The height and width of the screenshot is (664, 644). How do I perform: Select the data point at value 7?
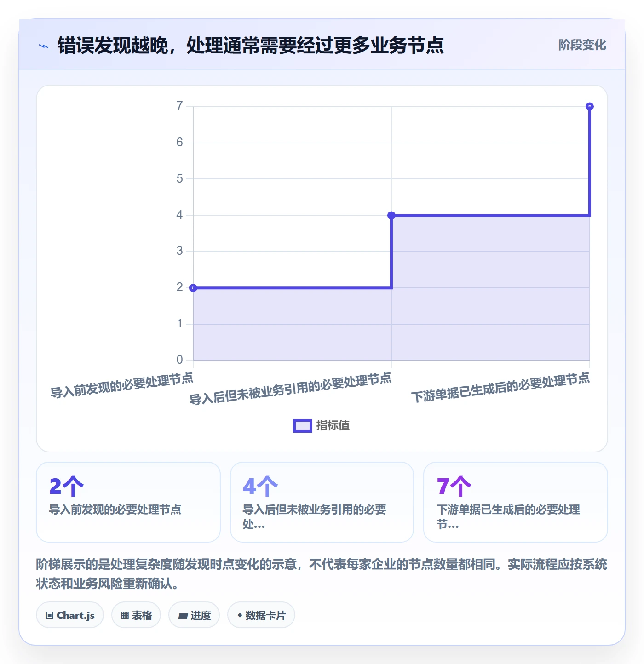pos(590,107)
